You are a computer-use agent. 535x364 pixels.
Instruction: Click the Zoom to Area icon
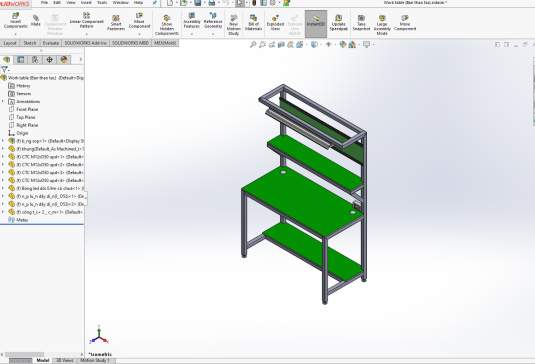click(x=262, y=44)
